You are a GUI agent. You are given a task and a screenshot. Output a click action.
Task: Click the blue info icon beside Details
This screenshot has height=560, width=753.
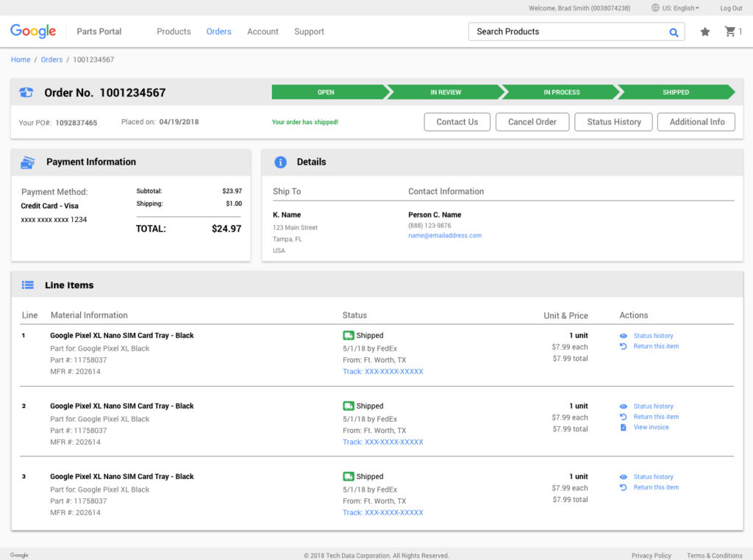[x=280, y=162]
